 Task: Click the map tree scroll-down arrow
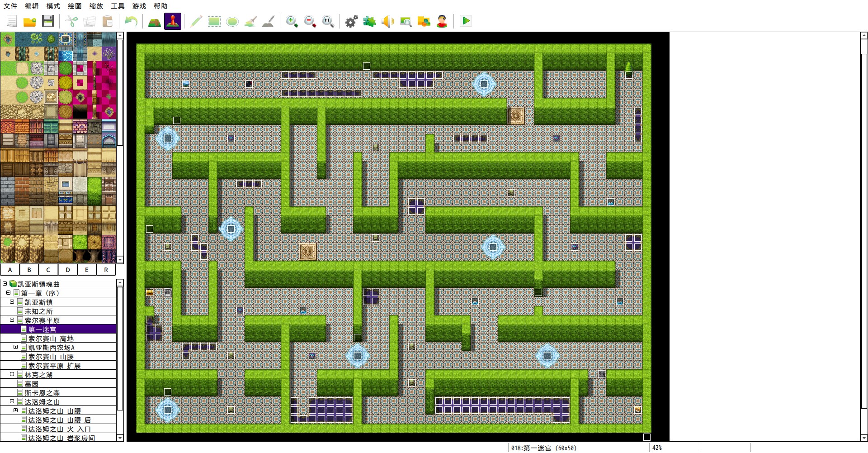pos(120,438)
